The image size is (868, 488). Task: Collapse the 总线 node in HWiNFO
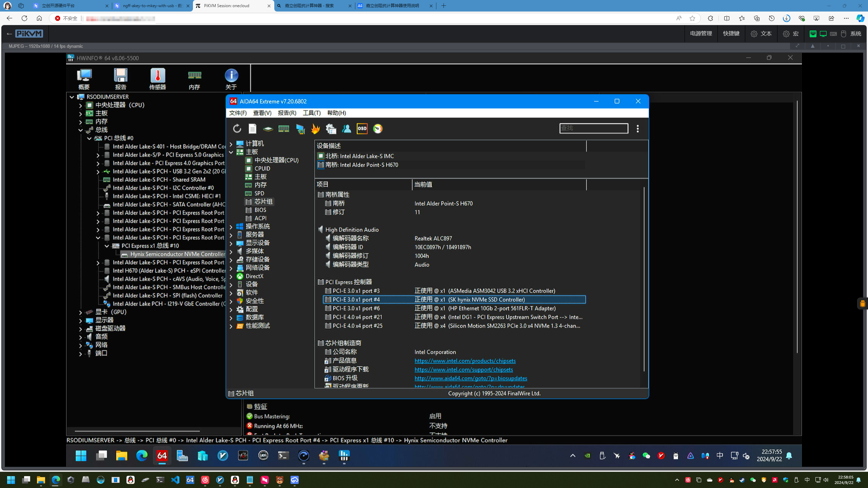(80, 130)
